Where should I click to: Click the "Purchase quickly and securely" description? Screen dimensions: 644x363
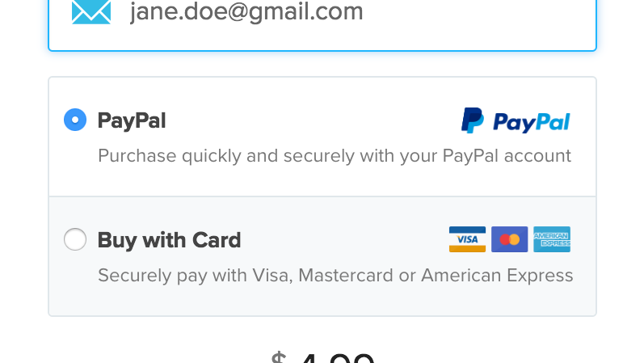point(242,155)
